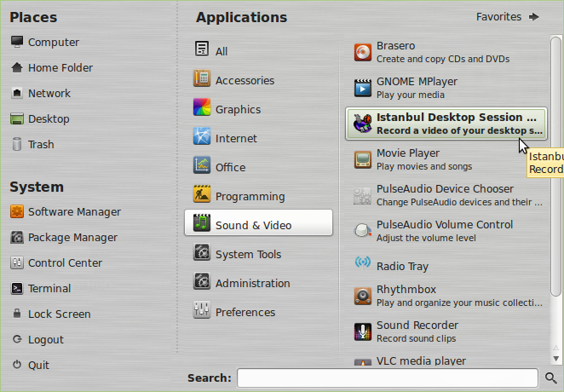Click the Quit power icon

pos(16,365)
